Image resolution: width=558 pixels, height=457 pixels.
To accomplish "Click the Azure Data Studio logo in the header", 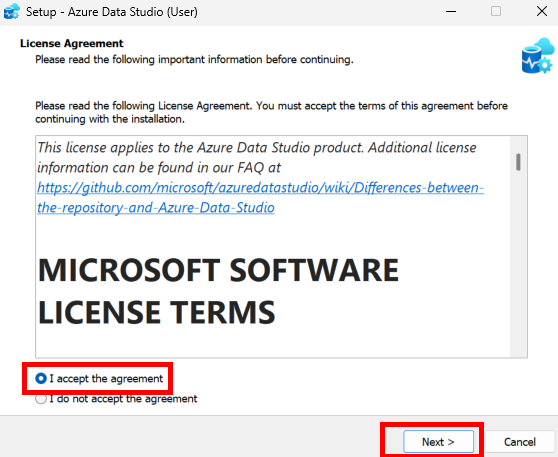I will tap(538, 56).
